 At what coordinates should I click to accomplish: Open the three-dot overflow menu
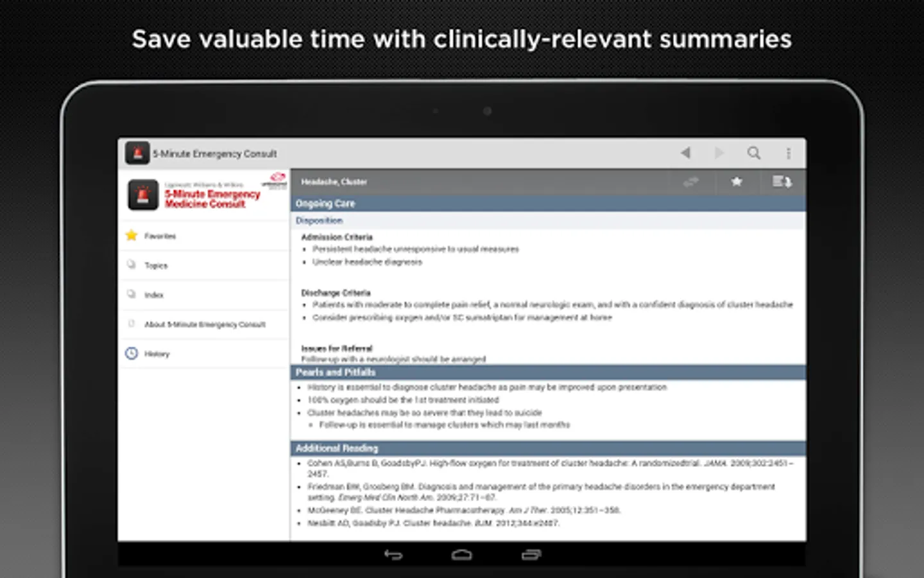click(789, 153)
